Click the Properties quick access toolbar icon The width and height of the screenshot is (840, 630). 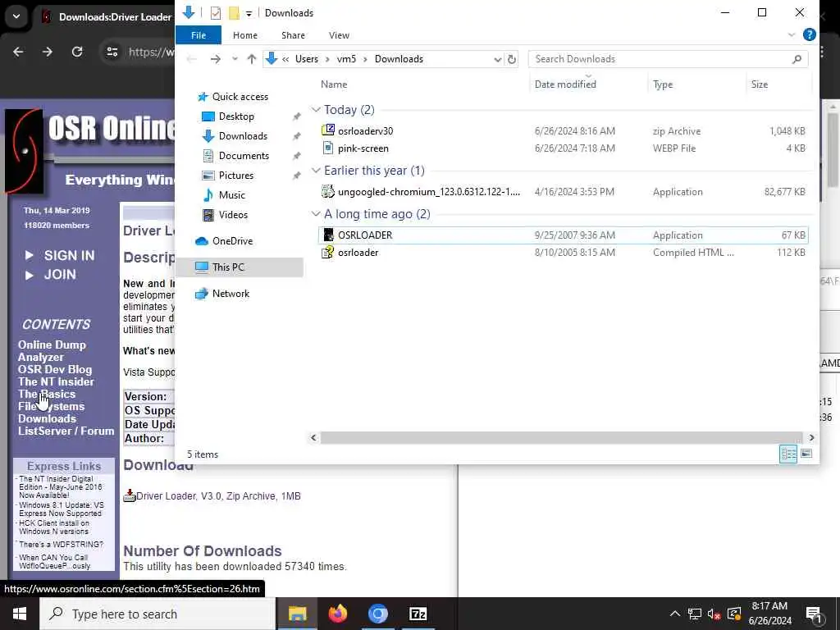coord(216,13)
